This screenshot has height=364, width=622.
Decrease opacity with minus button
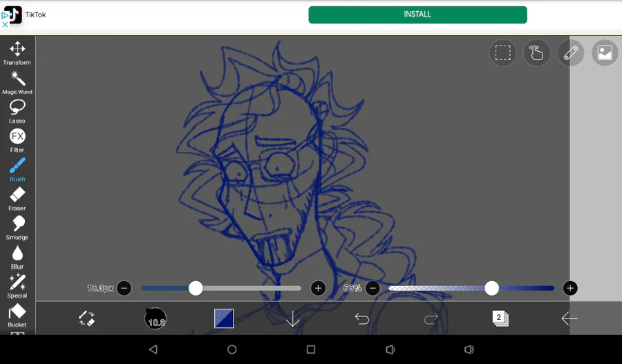click(373, 288)
